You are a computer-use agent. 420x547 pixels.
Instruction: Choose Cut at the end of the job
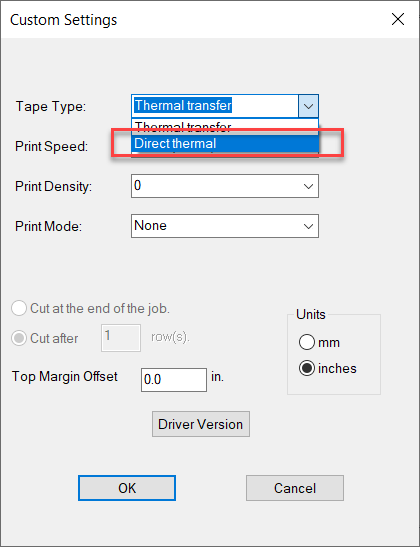(x=19, y=308)
